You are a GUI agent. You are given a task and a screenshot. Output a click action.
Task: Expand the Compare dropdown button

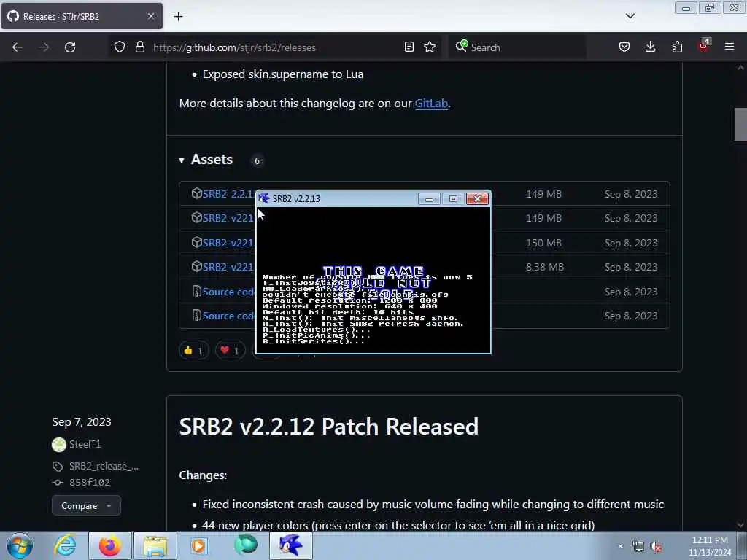pos(86,506)
